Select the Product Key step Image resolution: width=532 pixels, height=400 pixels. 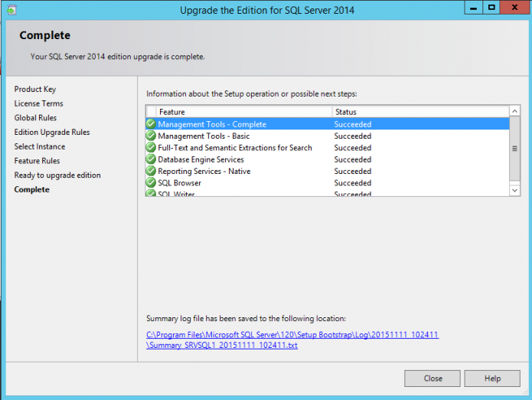coord(35,90)
